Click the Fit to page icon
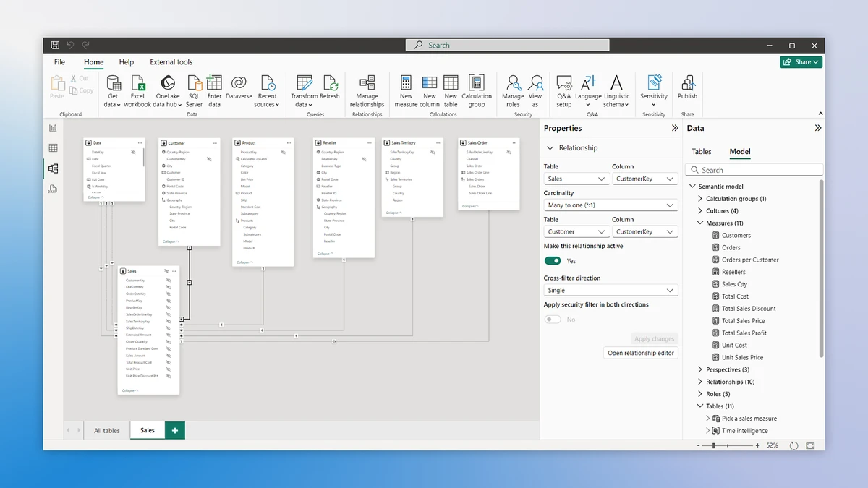 click(x=810, y=445)
